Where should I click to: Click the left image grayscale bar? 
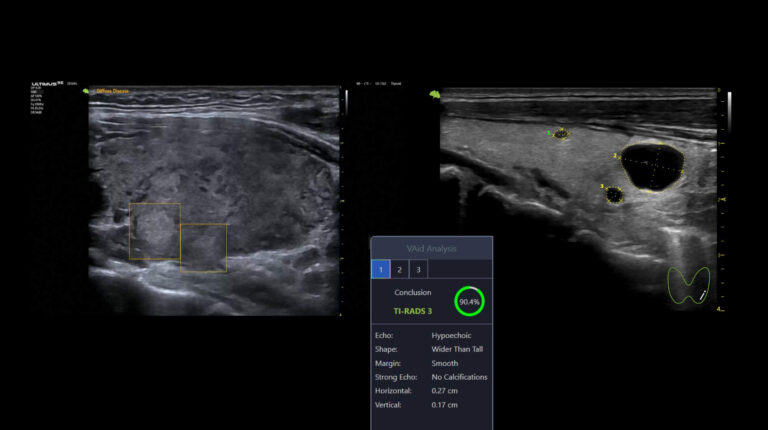click(347, 102)
